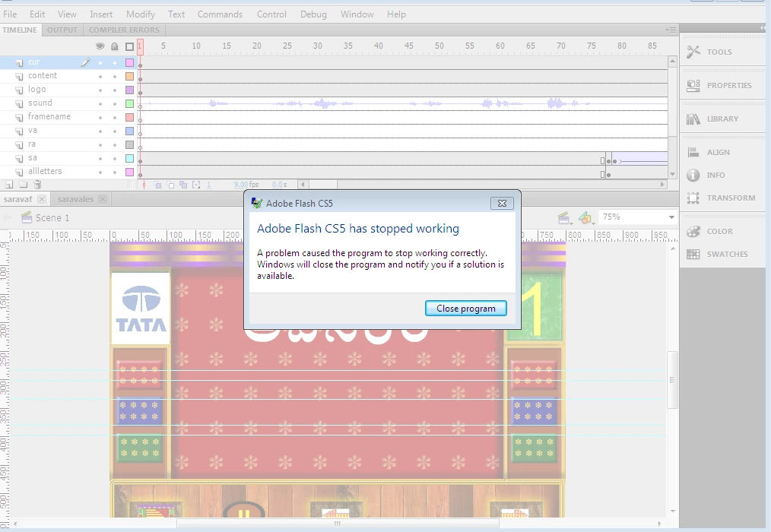Click the content layer orange color swatch

[129, 76]
